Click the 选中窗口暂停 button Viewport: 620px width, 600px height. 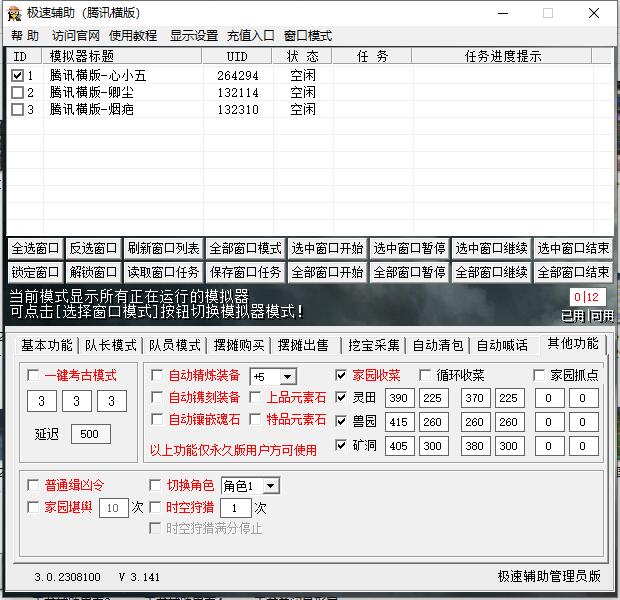(x=409, y=248)
